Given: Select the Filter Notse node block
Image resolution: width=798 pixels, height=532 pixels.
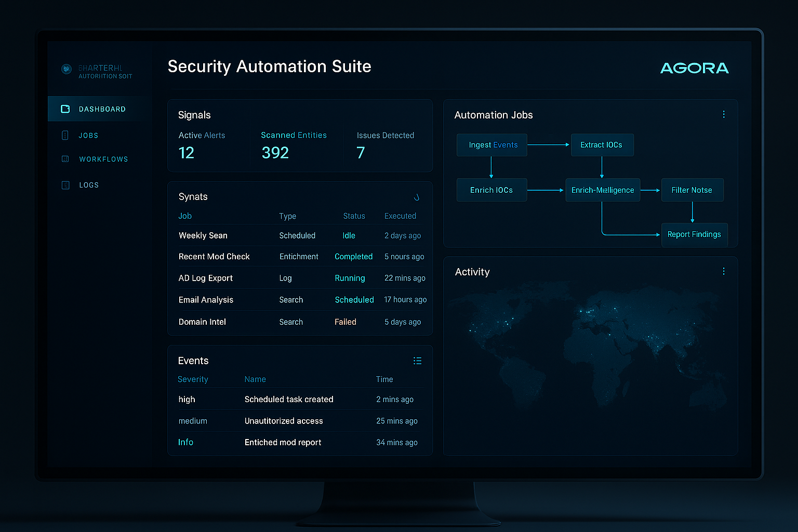Looking at the screenshot, I should point(692,190).
